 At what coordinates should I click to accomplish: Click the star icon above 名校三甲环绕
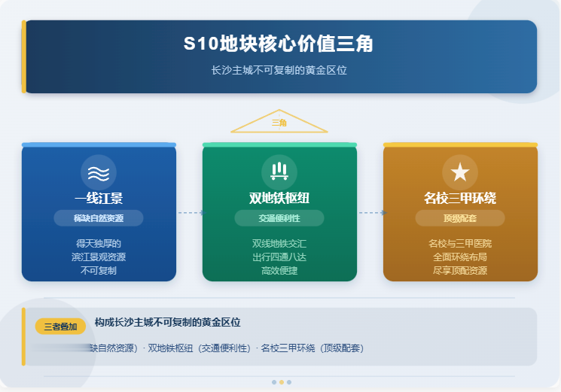point(460,172)
